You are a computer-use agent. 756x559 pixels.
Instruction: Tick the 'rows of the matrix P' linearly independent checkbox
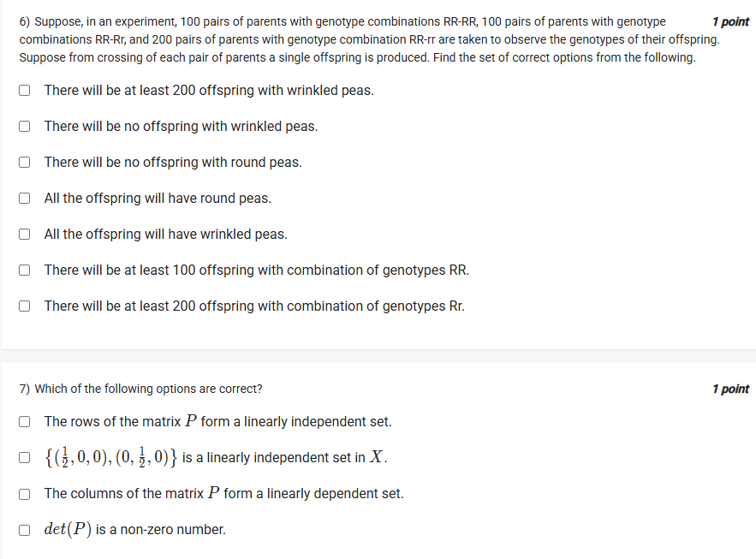(26, 421)
